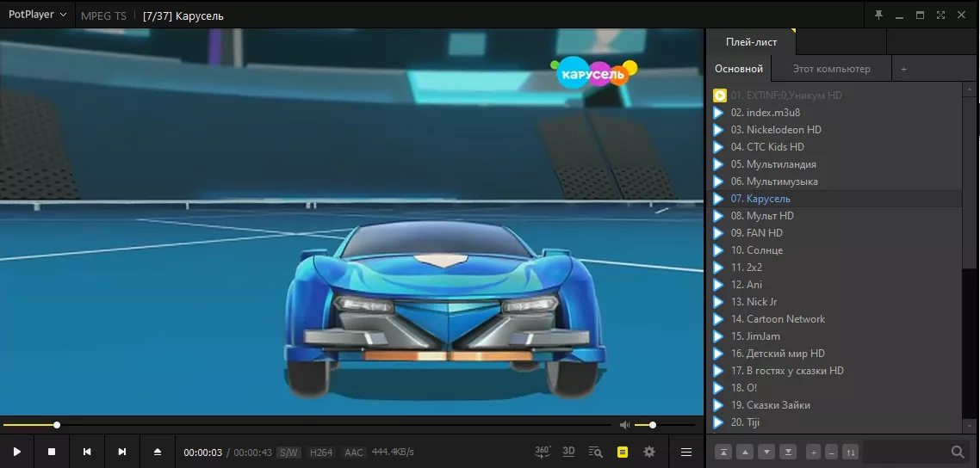Select playlist item 10. Солнце
980x468 pixels.
click(x=834, y=249)
